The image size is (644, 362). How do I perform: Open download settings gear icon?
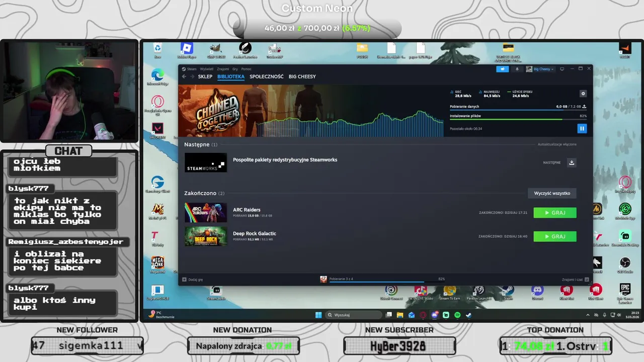tap(583, 94)
